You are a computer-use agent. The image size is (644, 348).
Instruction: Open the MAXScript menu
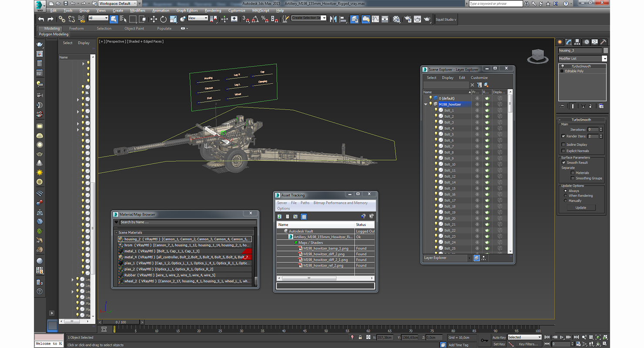coord(261,10)
